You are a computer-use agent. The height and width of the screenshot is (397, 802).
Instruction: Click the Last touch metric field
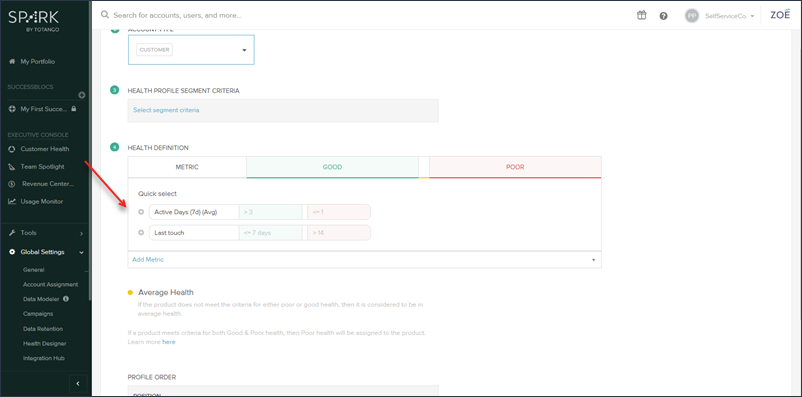click(194, 233)
